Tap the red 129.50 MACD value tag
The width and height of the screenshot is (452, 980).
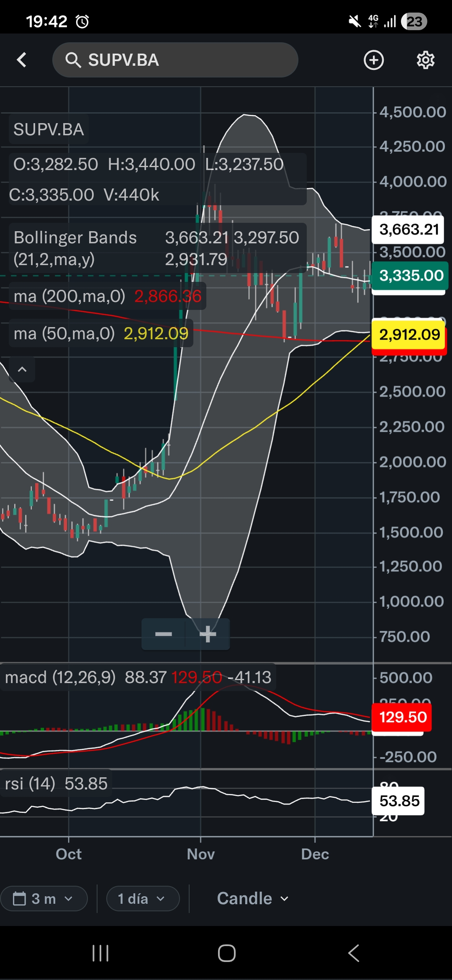pos(402,717)
